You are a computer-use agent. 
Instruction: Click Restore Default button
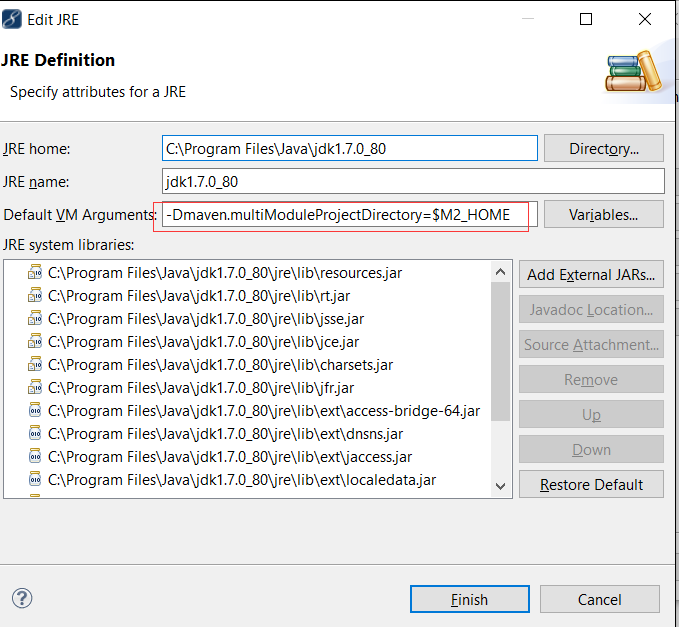click(x=591, y=485)
